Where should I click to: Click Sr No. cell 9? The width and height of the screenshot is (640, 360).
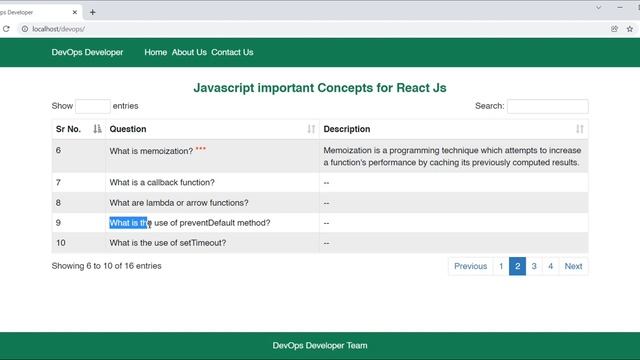(78, 223)
